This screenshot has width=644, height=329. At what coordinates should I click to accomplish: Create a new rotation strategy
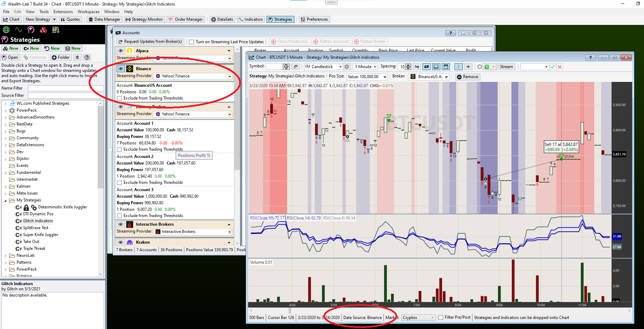[52, 48]
